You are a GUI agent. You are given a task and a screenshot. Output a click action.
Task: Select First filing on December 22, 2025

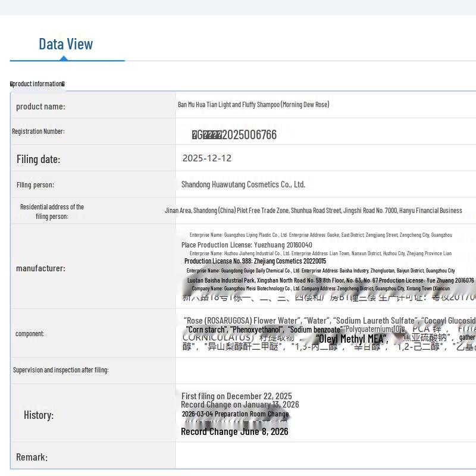tap(236, 396)
